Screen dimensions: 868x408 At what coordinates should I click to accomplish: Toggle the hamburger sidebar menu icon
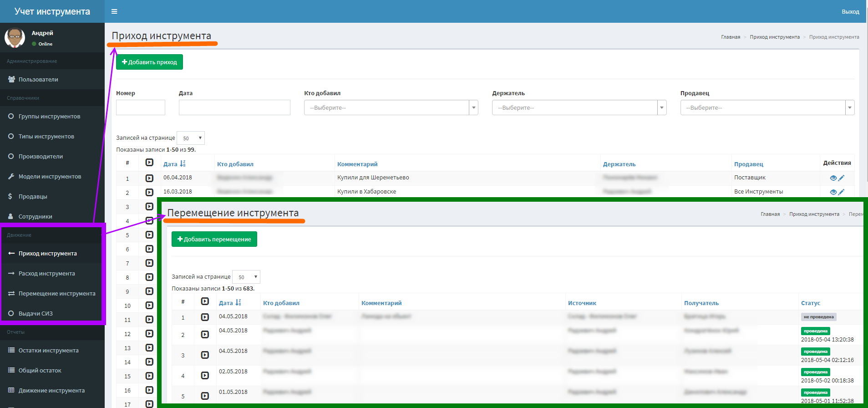[x=114, y=11]
